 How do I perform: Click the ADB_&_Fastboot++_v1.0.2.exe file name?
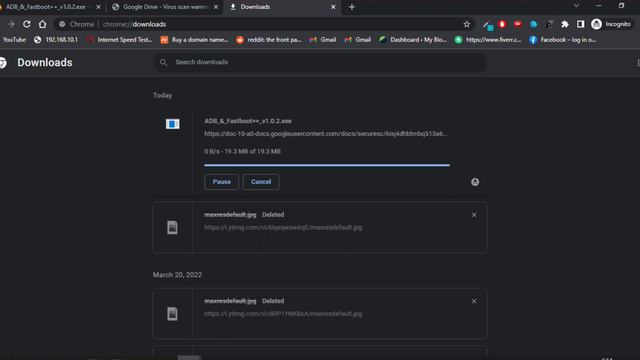click(x=248, y=121)
